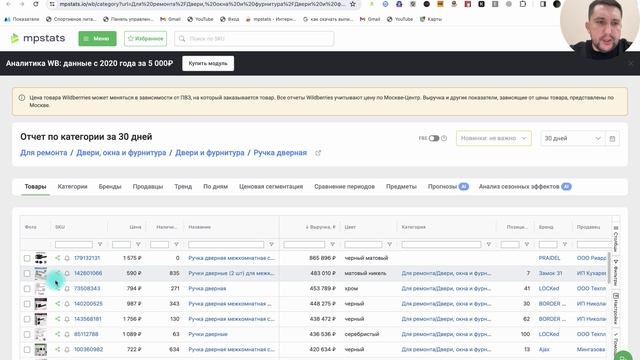The width and height of the screenshot is (640, 360).
Task: Focus the SKU search field
Action: 254,38
